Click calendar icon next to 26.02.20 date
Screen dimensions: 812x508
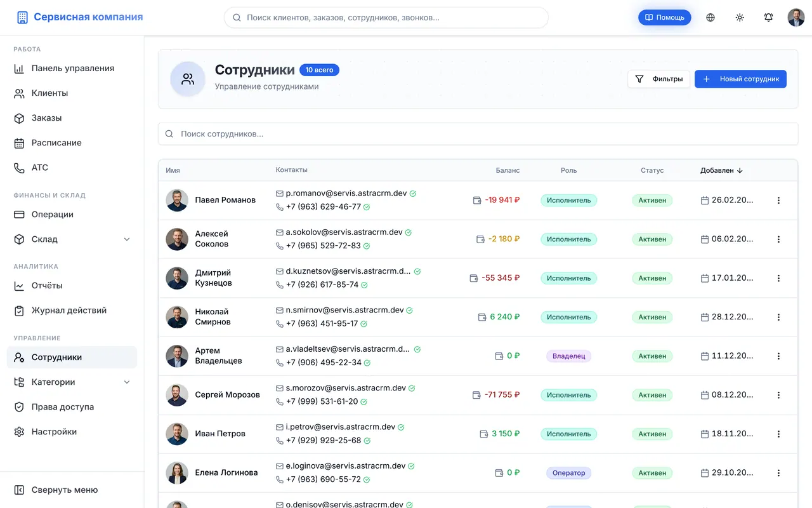point(705,201)
